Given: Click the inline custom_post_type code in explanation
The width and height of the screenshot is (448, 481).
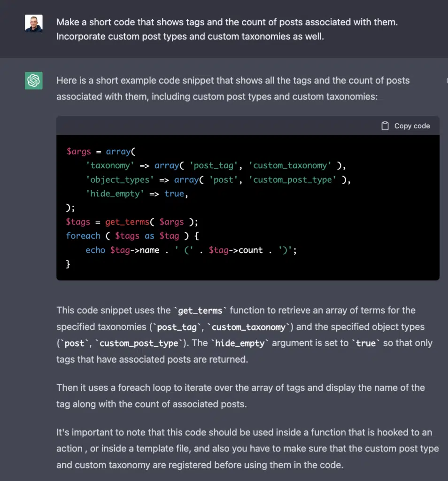Looking at the screenshot, I should [x=139, y=343].
